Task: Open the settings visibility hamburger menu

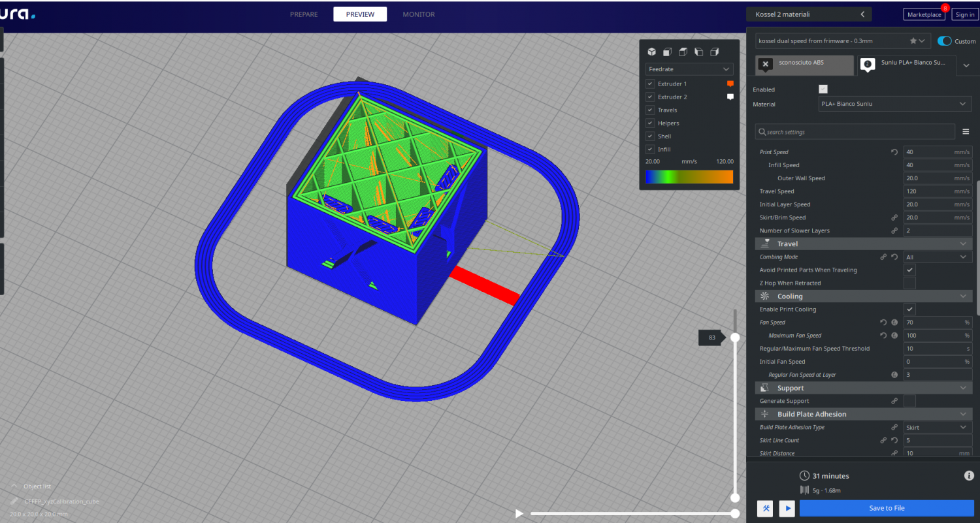Action: (966, 132)
